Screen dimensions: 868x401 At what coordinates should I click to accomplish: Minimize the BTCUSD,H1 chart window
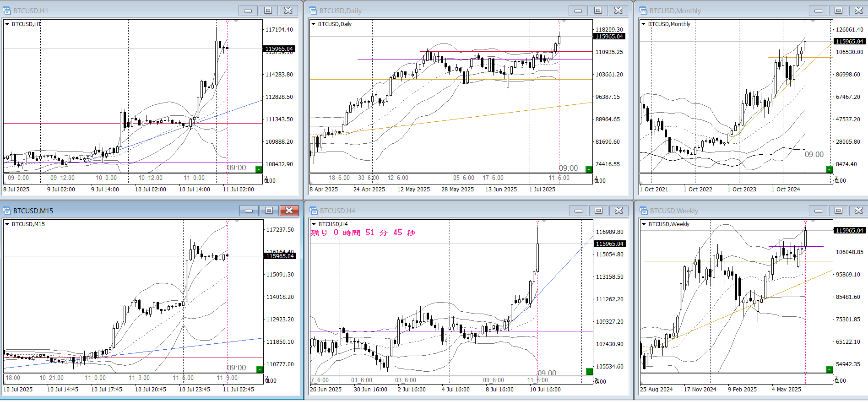click(248, 11)
